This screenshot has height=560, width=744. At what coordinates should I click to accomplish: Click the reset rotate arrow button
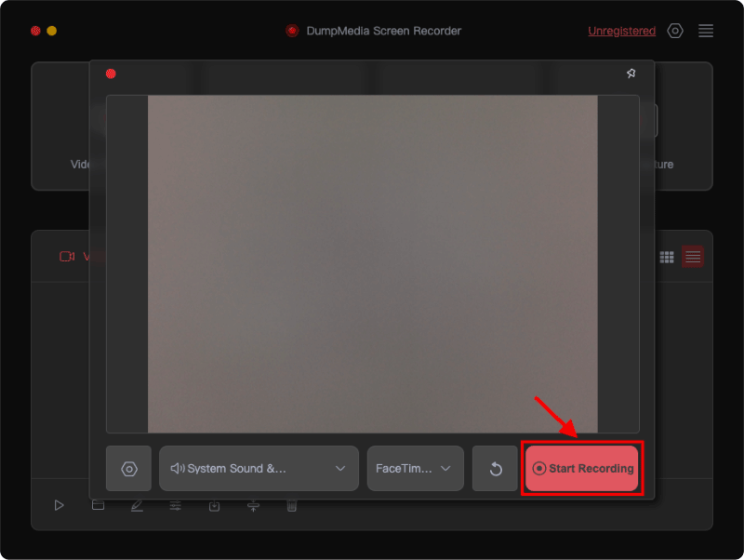click(495, 469)
